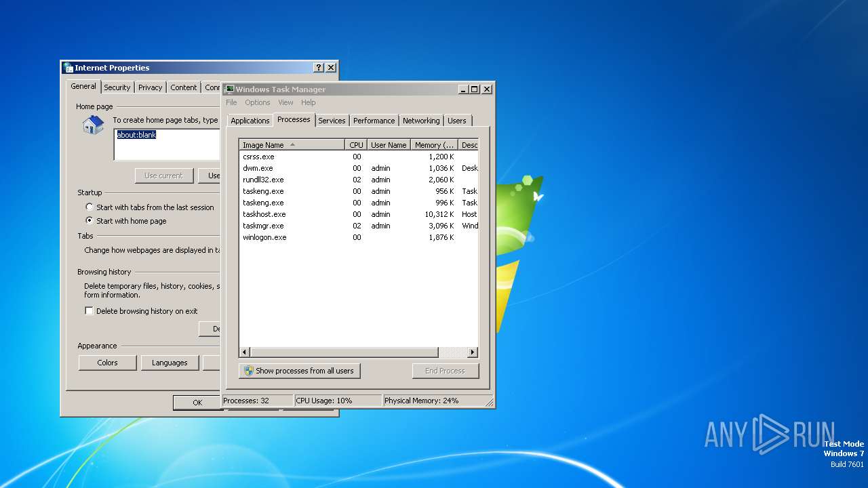Click the Languages button
868x488 pixels.
(x=170, y=363)
